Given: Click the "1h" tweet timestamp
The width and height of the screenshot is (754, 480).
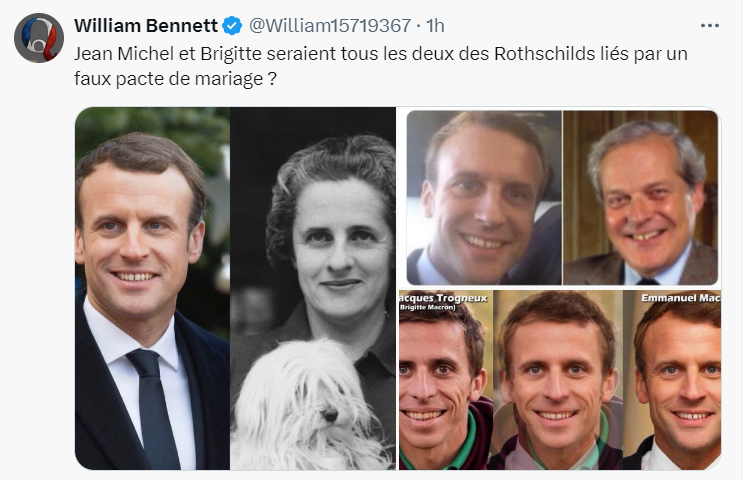Looking at the screenshot, I should click(435, 25).
